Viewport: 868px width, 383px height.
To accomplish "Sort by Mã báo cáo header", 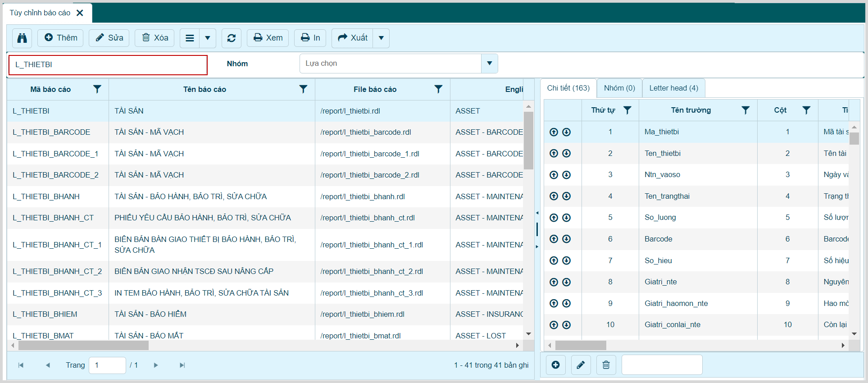I will 50,90.
